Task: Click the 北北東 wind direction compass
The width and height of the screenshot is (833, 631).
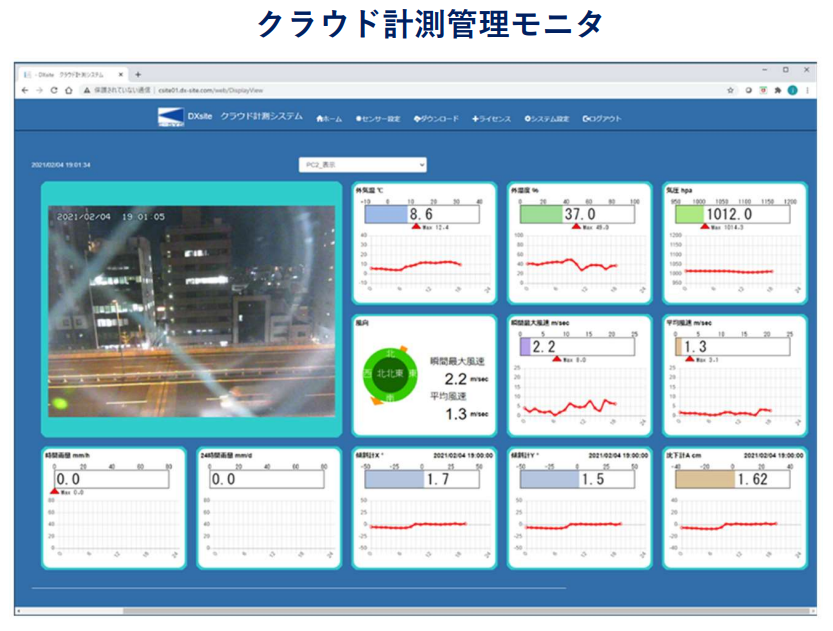Action: 390,374
